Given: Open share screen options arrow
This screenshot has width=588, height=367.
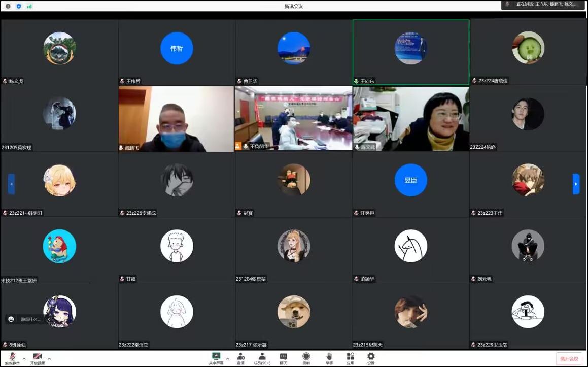Looking at the screenshot, I should (227, 358).
